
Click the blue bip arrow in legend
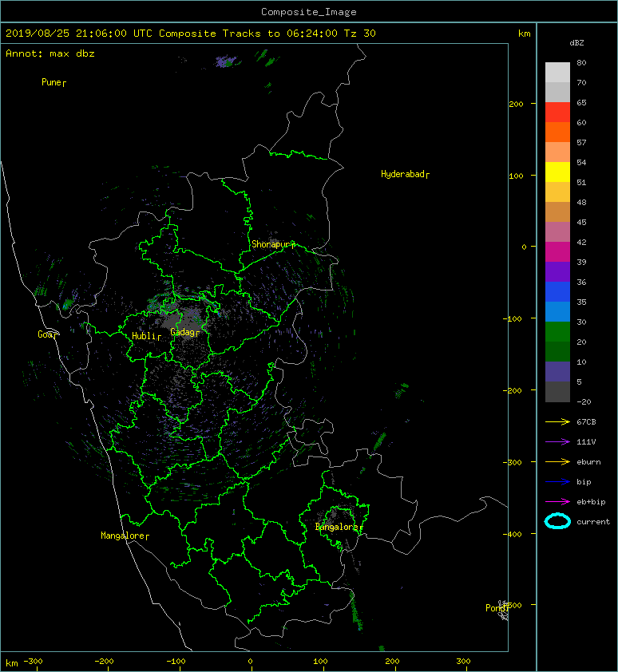click(x=557, y=482)
